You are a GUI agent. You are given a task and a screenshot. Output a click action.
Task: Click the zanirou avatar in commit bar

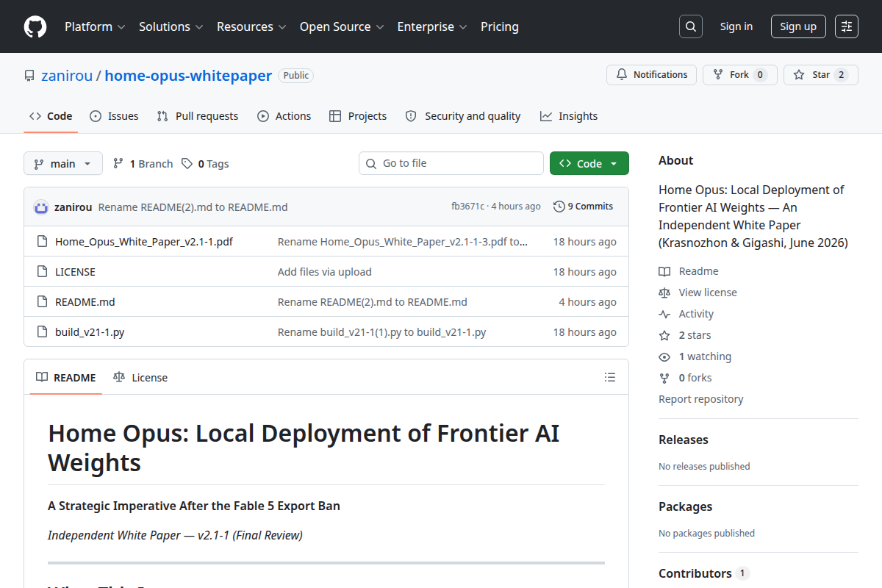pos(41,207)
